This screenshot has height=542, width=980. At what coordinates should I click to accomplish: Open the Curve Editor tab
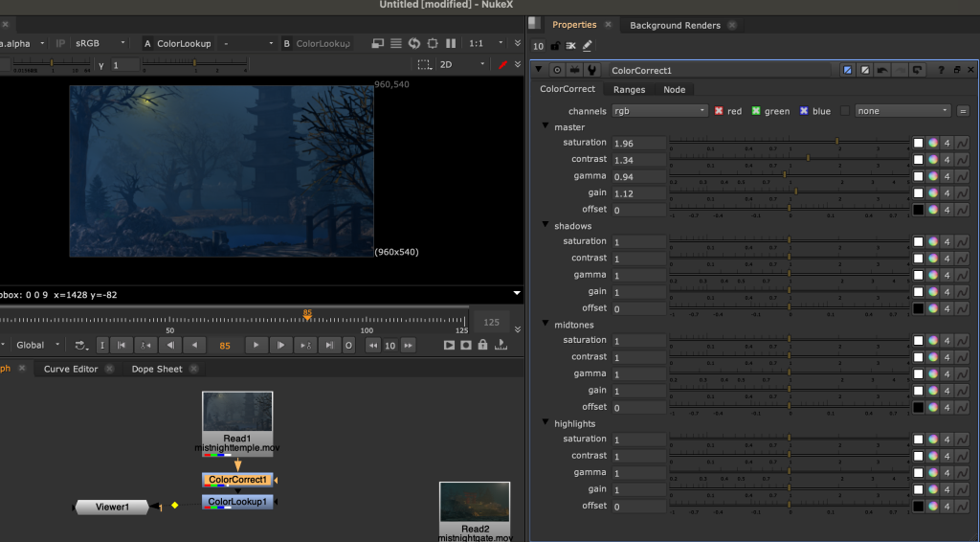click(x=71, y=369)
